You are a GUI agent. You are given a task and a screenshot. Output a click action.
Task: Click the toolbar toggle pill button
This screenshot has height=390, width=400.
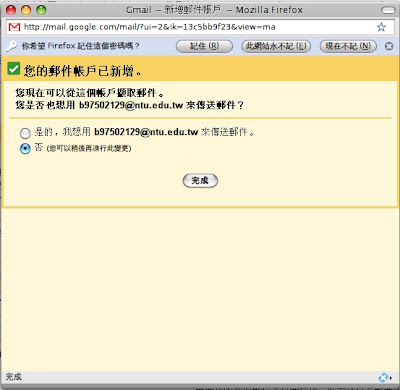(388, 10)
